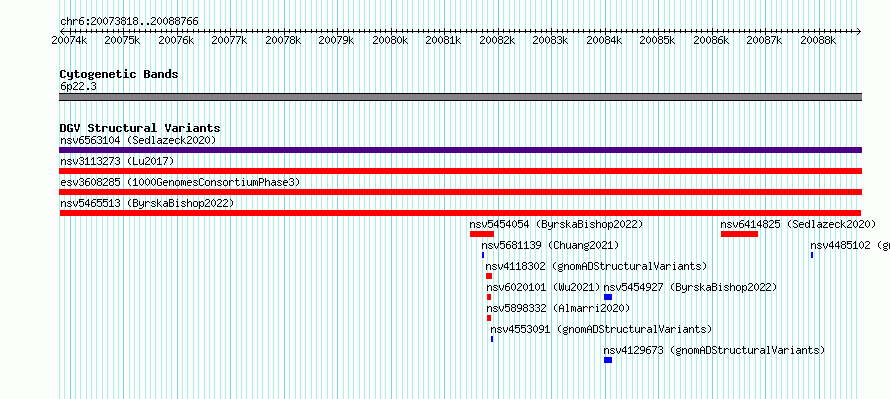Viewport: 890px width, 399px height.
Task: Click the 20084k ruler tick label
Action: click(x=604, y=41)
